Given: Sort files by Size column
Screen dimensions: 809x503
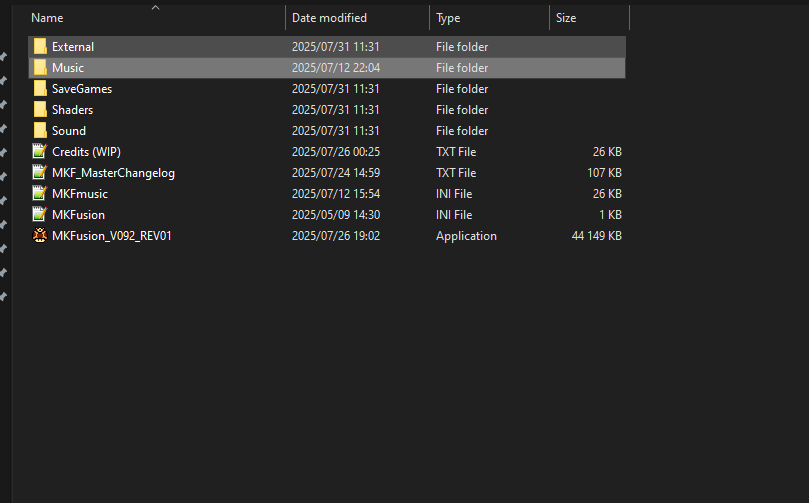Looking at the screenshot, I should [x=566, y=18].
